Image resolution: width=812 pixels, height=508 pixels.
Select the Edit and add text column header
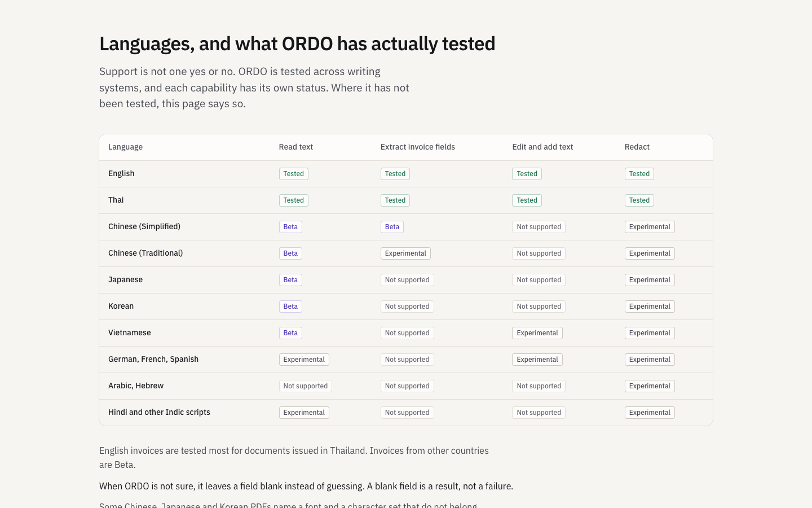542,147
